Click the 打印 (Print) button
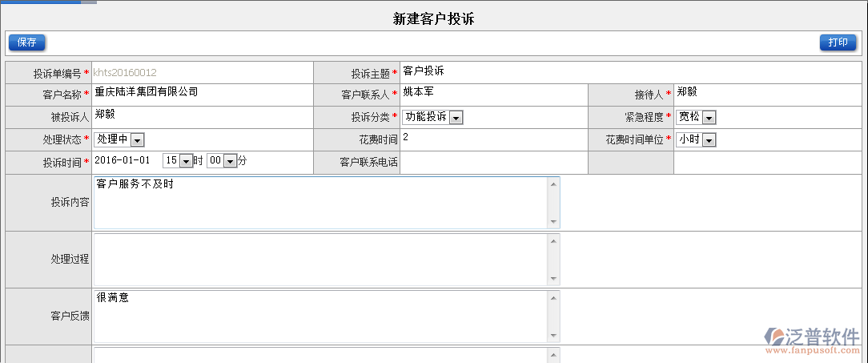This screenshot has height=363, width=868. tap(838, 42)
